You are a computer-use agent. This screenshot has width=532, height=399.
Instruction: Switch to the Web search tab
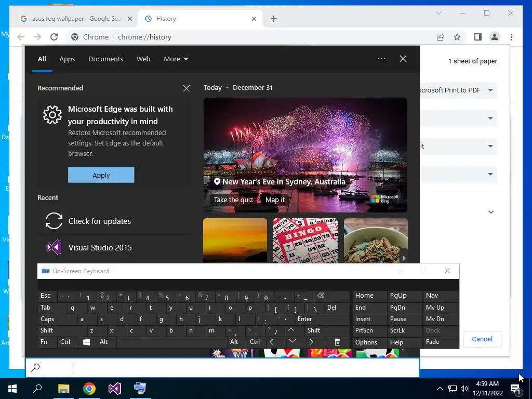143,59
